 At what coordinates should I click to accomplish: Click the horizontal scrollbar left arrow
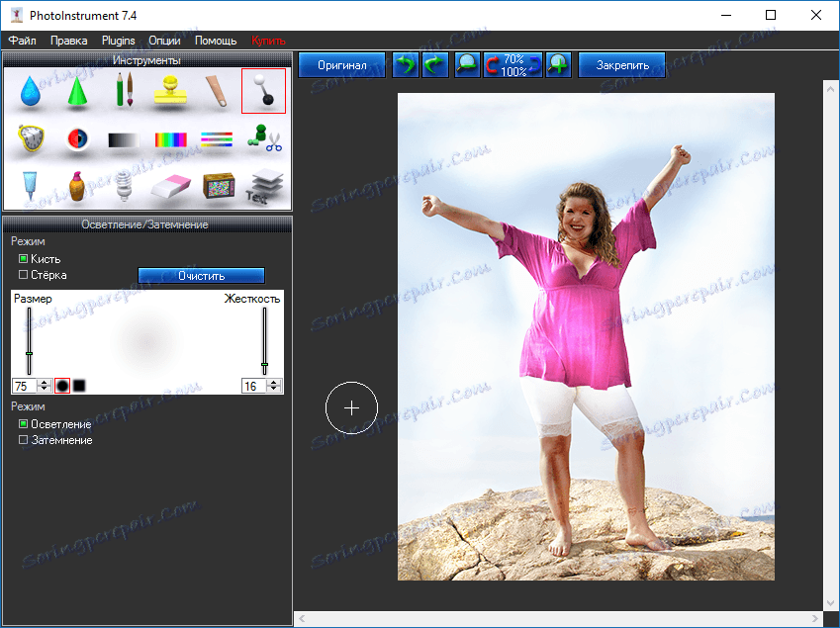pos(302,618)
